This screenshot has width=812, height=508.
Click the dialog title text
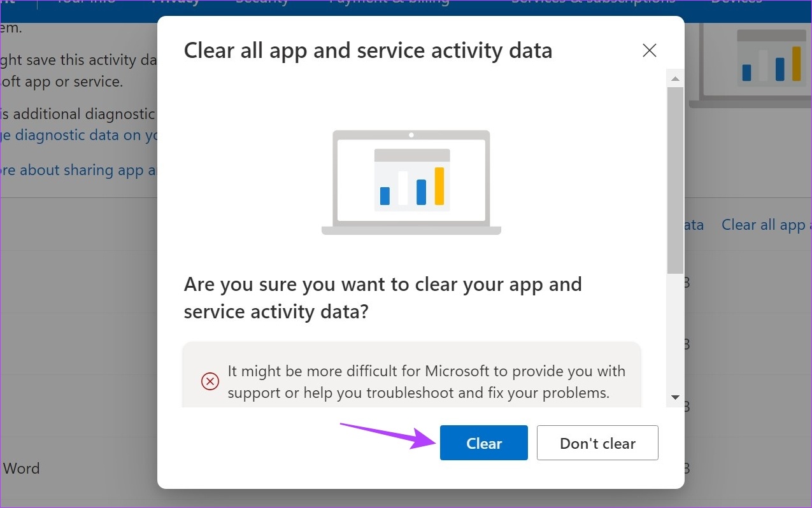coord(368,50)
